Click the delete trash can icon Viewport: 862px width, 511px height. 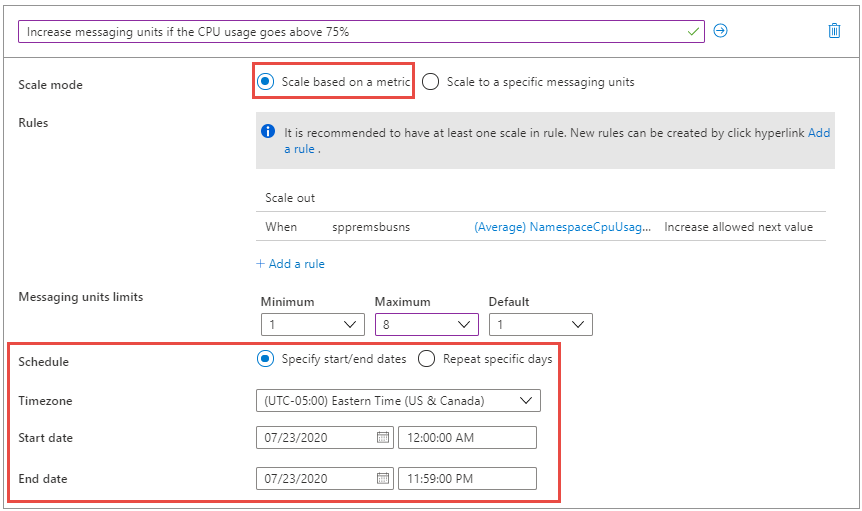tap(834, 31)
